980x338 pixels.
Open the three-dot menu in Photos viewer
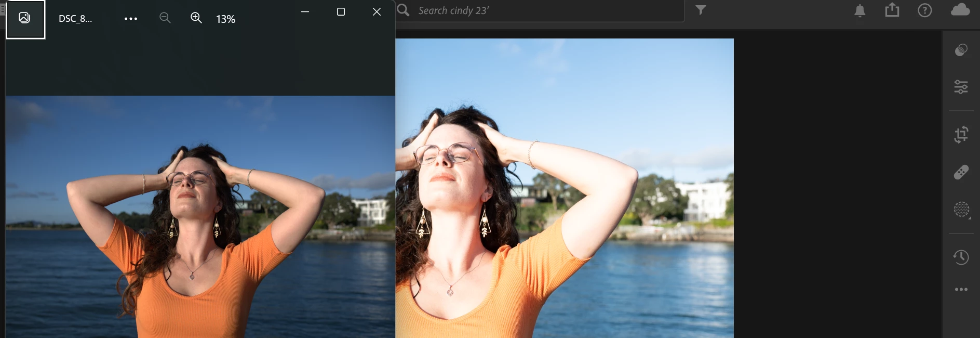click(x=131, y=19)
